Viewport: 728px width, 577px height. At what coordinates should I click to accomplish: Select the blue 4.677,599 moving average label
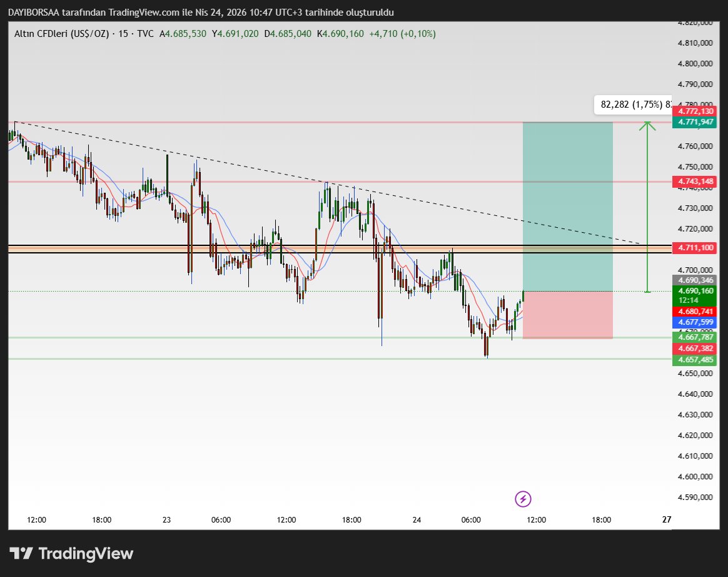click(x=695, y=322)
